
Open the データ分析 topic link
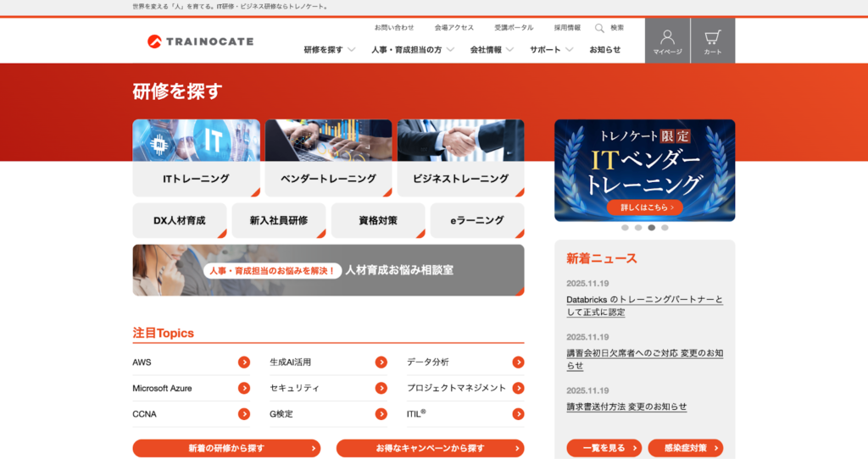tap(428, 362)
